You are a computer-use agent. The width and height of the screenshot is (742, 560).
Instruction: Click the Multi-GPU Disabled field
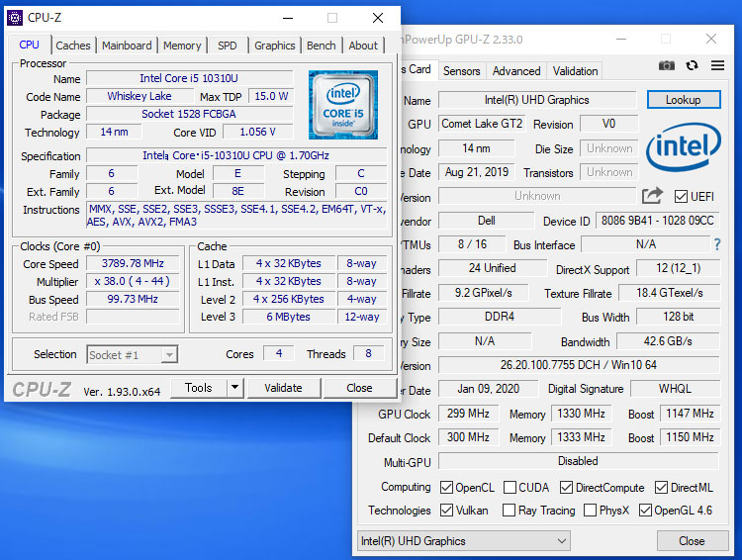(x=579, y=461)
